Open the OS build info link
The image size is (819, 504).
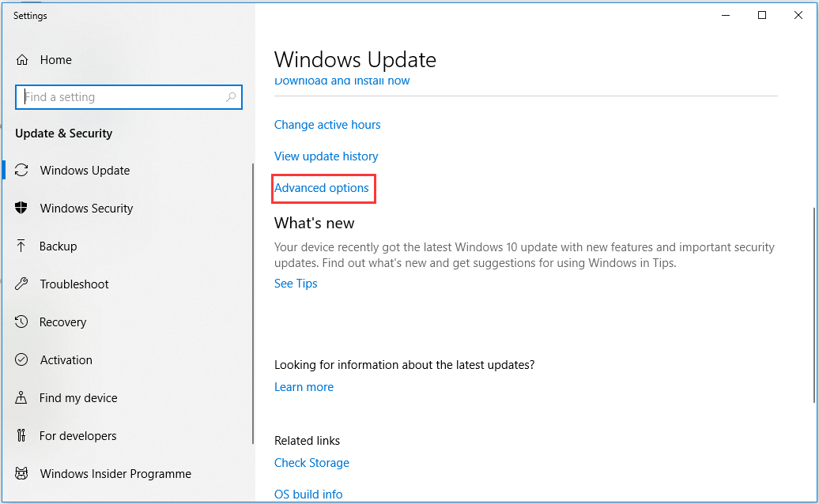coord(308,494)
